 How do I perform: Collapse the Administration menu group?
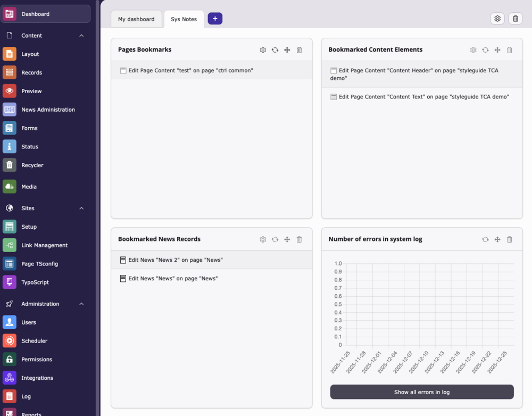[x=81, y=304]
